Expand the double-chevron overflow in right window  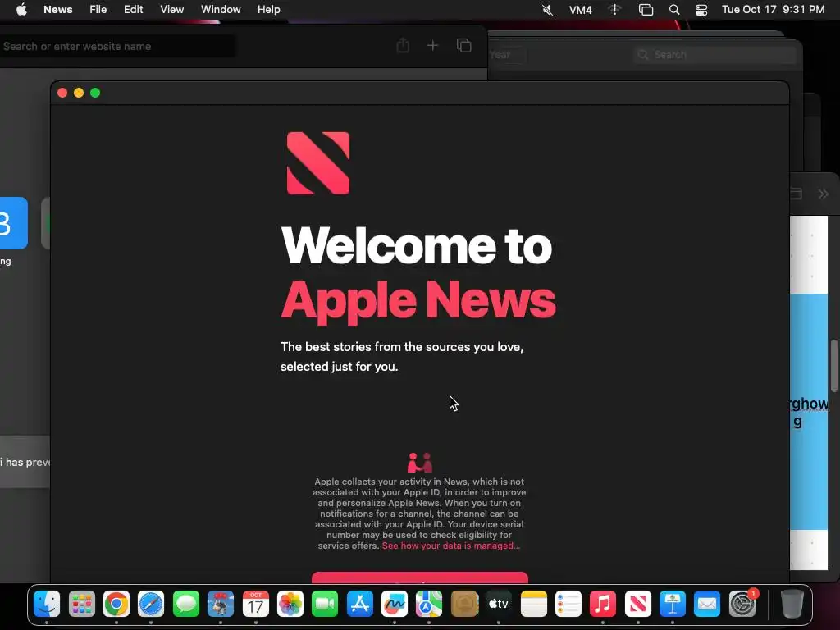tap(824, 194)
